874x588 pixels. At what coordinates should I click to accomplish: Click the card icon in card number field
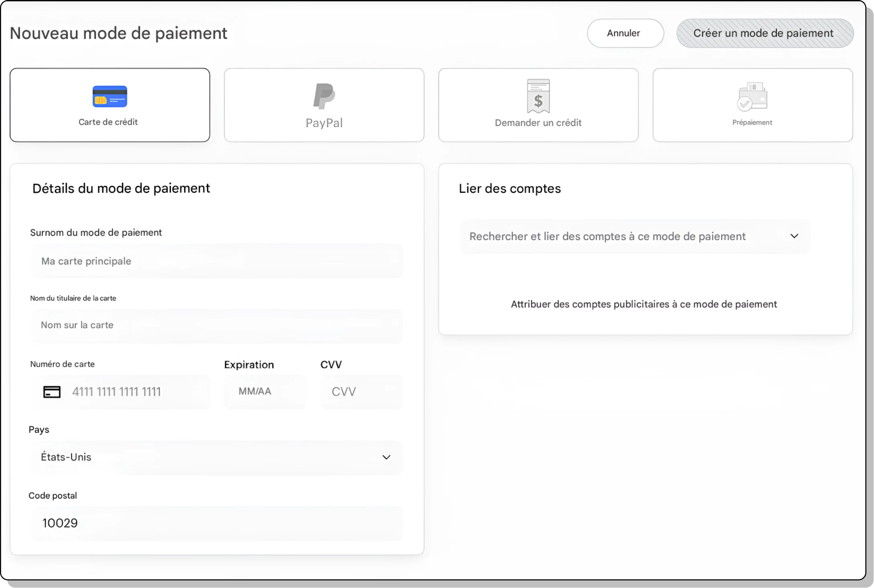[x=52, y=392]
